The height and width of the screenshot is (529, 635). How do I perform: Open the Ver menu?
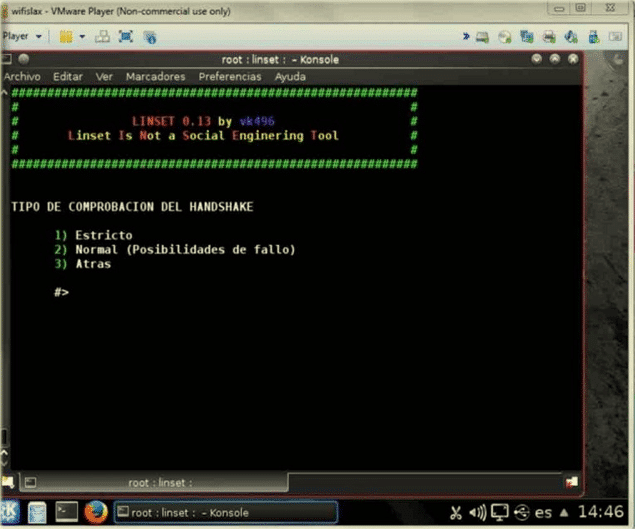[104, 77]
